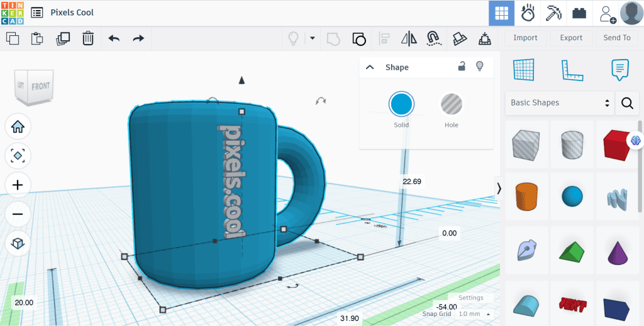The width and height of the screenshot is (644, 326).
Task: Select the light blue Round Roof shape
Action: tap(526, 304)
